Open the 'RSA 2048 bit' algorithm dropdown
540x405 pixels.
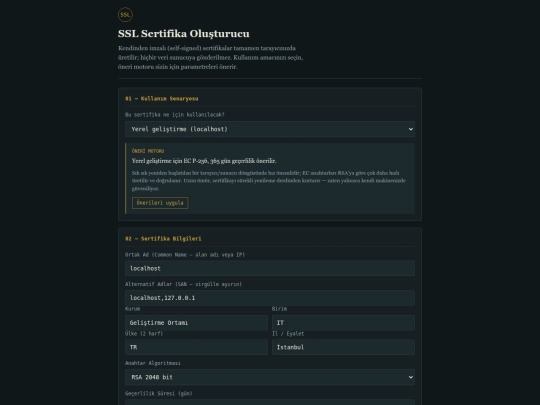270,377
